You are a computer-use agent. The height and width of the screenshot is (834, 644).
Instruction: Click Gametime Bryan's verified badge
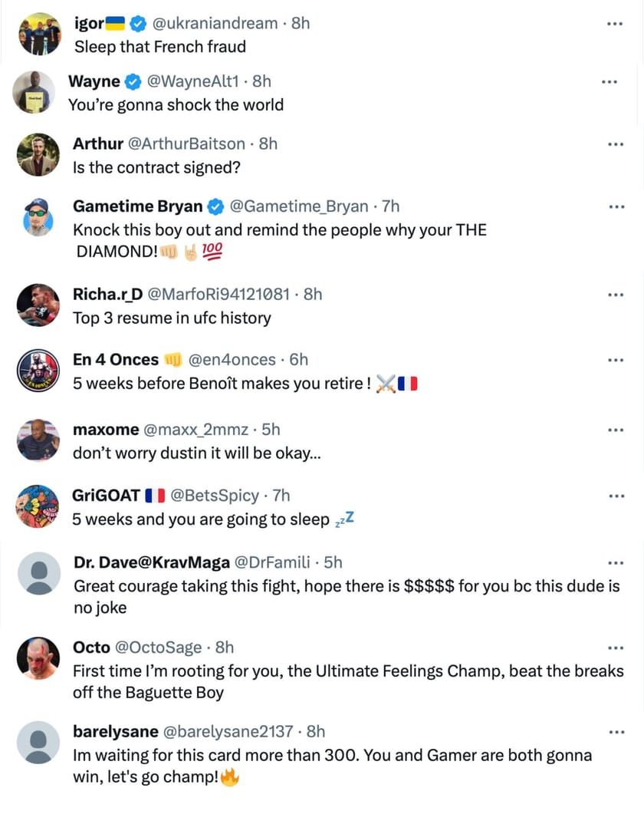(215, 206)
